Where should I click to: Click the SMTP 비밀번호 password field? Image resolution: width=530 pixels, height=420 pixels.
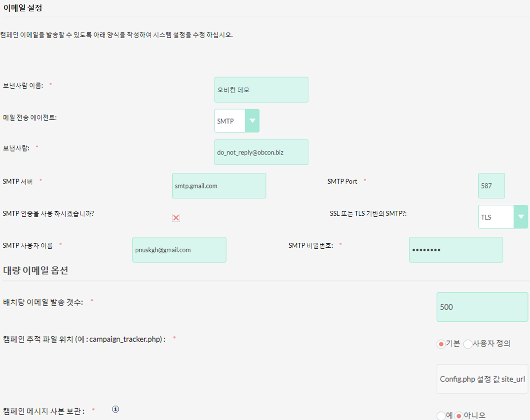click(x=455, y=250)
